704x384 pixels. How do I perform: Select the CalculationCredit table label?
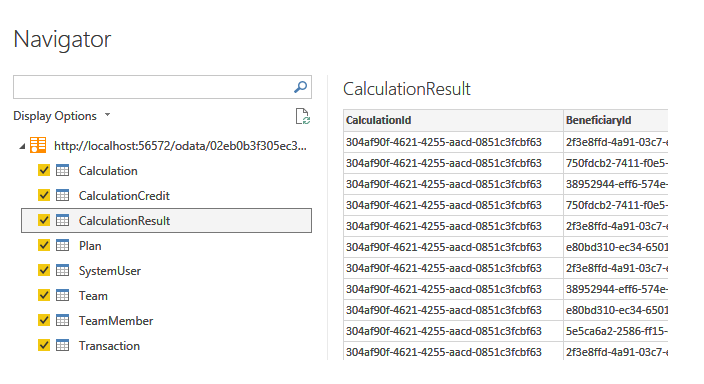click(124, 196)
